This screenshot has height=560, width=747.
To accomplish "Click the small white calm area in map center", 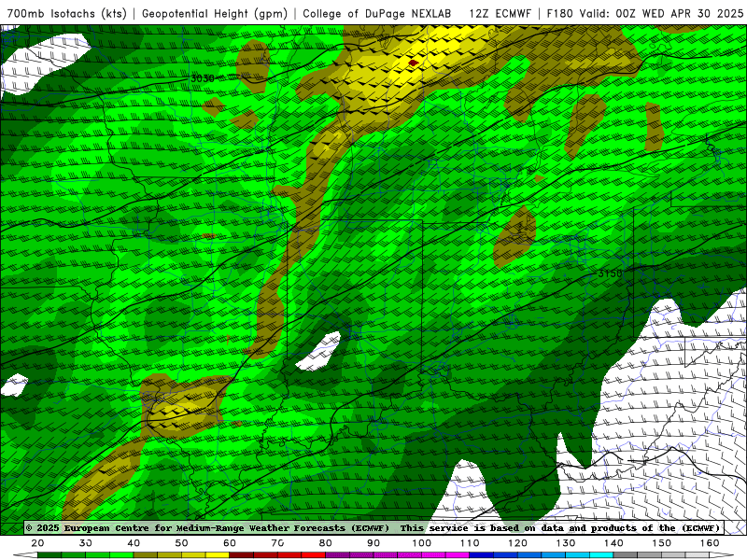I will (x=318, y=352).
